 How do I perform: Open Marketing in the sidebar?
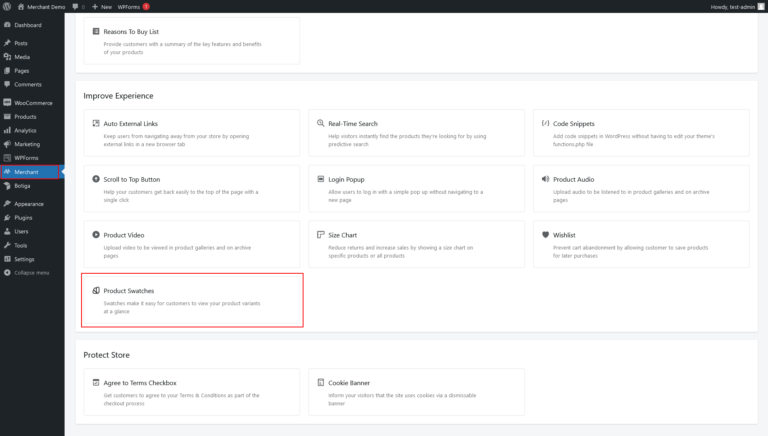pyautogui.click(x=32, y=144)
